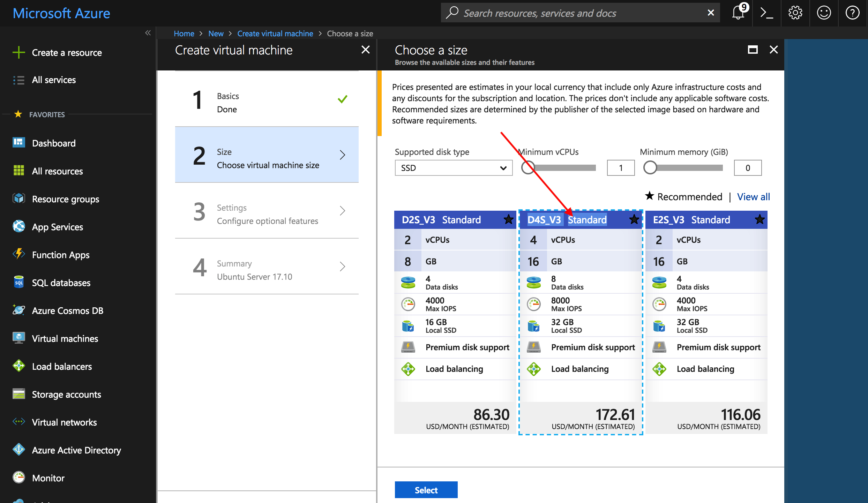This screenshot has height=503, width=868.
Task: Open portal settings gear icon
Action: [x=795, y=13]
